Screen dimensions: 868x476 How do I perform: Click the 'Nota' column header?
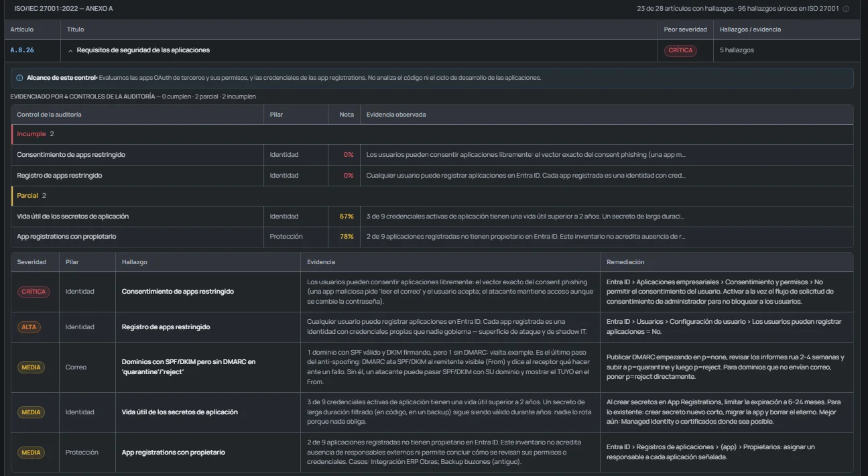click(x=347, y=115)
